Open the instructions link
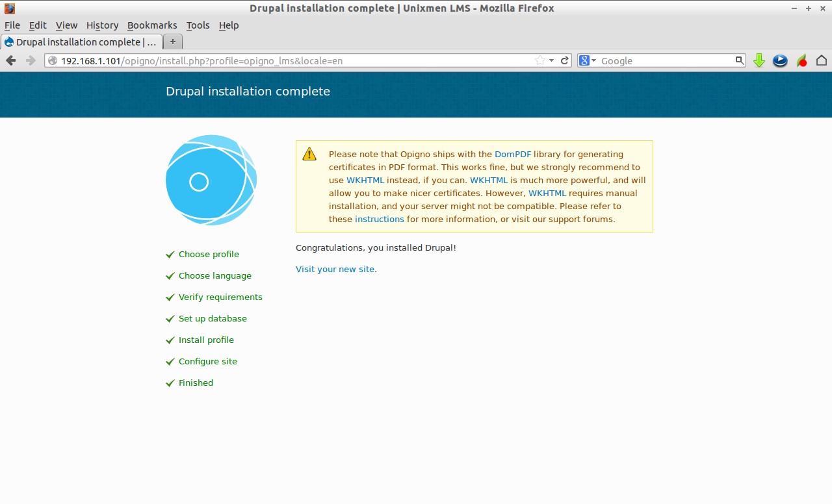This screenshot has height=504, width=832. 380,219
